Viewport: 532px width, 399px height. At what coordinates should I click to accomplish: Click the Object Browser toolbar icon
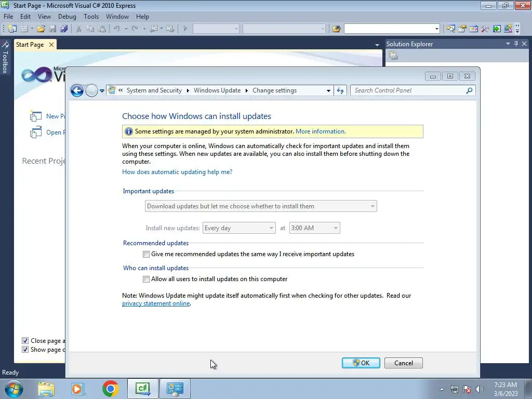point(474,29)
